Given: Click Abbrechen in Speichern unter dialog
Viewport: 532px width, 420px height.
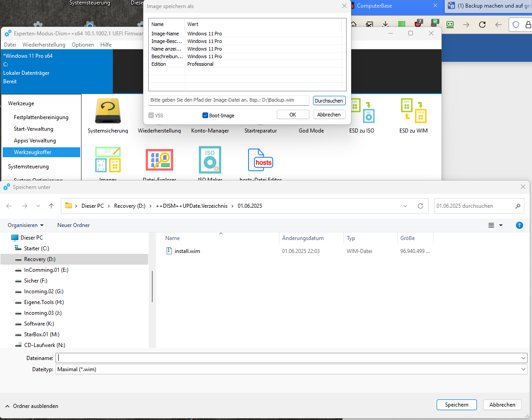Looking at the screenshot, I should [502, 405].
